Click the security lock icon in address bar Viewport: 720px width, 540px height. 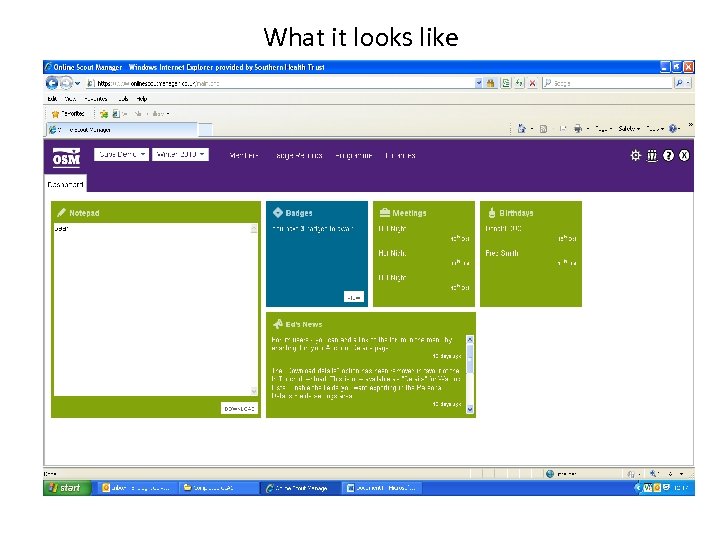pos(490,83)
